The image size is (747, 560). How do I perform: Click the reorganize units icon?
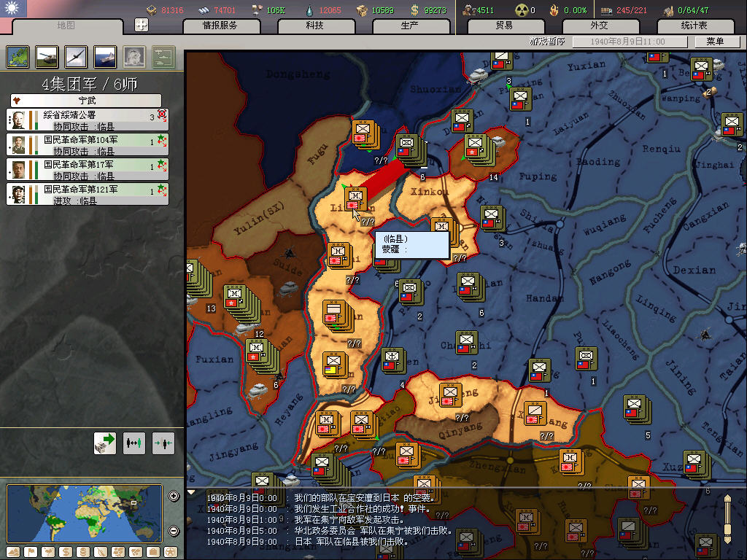pos(134,443)
